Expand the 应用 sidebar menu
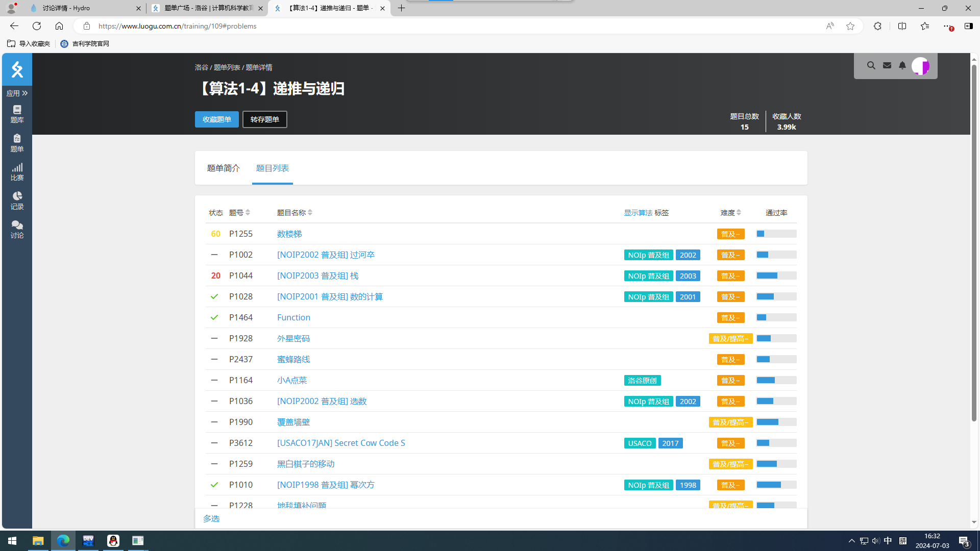Screen dimensions: 980x551 click(x=17, y=93)
